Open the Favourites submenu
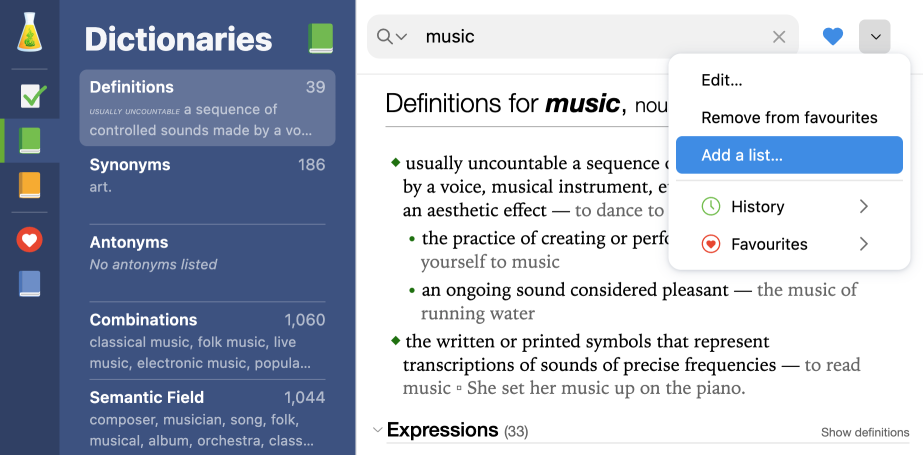Viewport: 923px width, 455px height. [785, 244]
